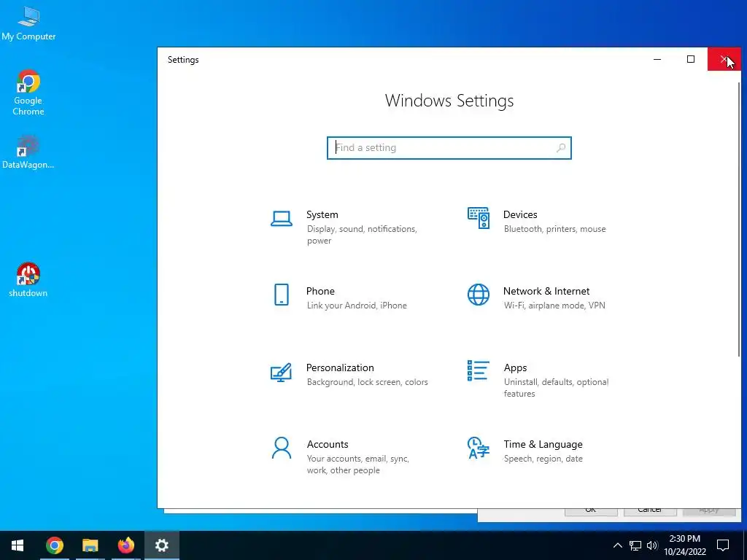Open the volume speaker tray icon
The image size is (747, 560).
(x=652, y=545)
